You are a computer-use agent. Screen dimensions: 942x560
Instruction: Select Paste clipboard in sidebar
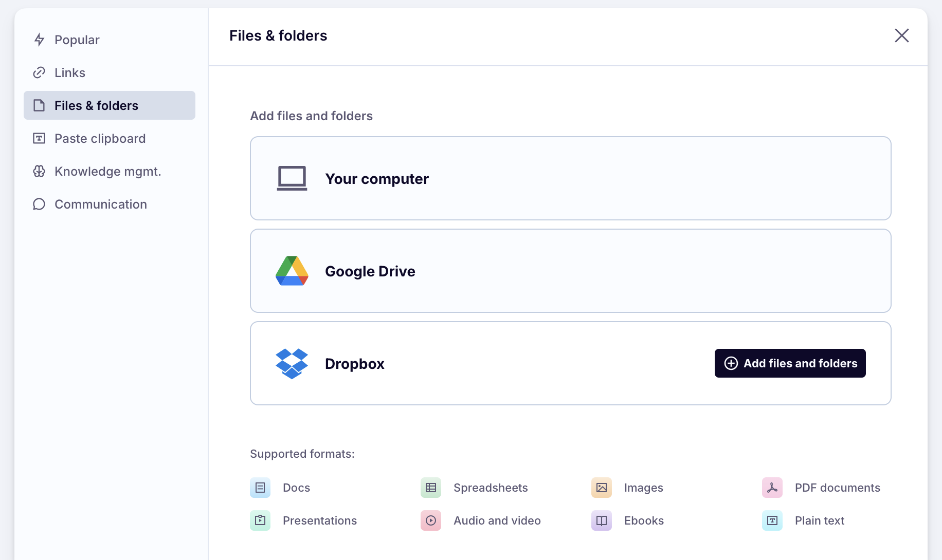click(100, 139)
